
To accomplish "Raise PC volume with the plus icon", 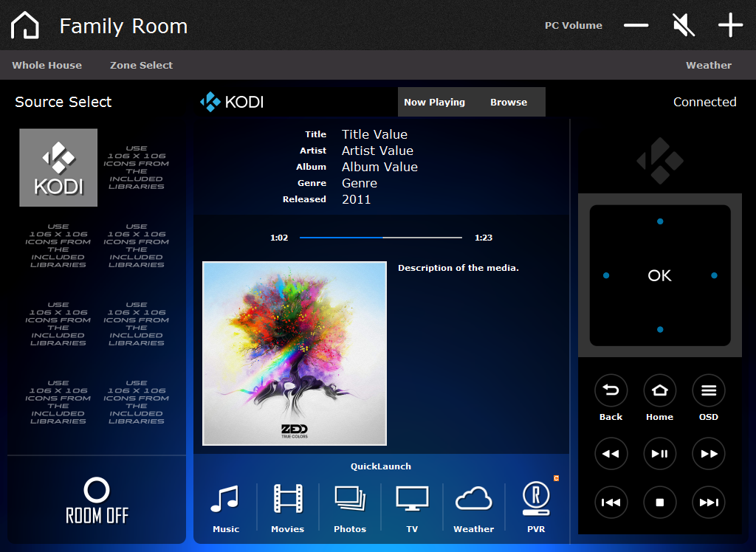I will [730, 25].
